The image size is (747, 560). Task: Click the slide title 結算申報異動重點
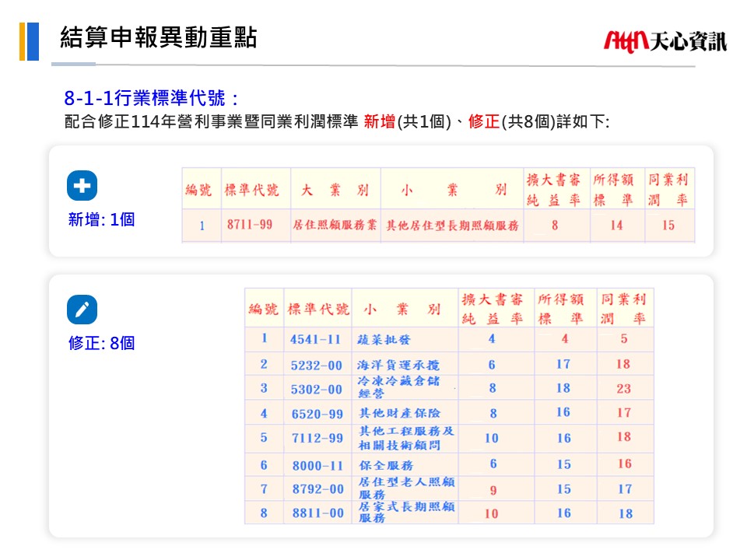159,37
